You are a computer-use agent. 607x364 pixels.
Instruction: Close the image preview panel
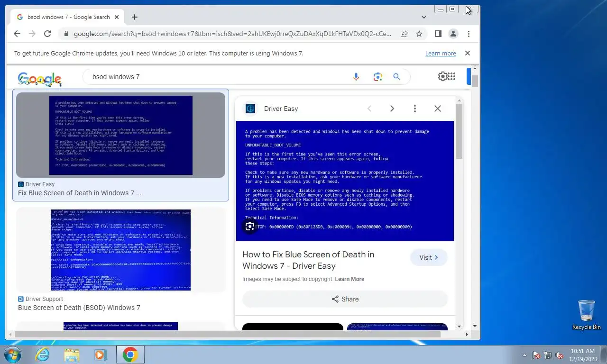pyautogui.click(x=438, y=109)
